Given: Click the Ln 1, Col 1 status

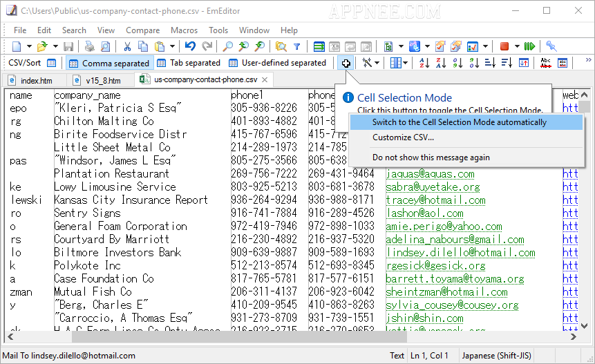Looking at the screenshot, I should point(429,356).
